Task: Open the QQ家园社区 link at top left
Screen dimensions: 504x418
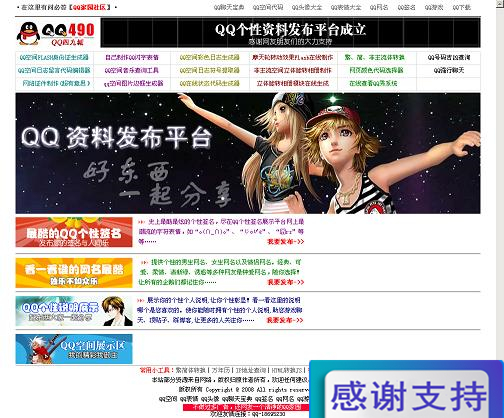Action: pyautogui.click(x=89, y=7)
